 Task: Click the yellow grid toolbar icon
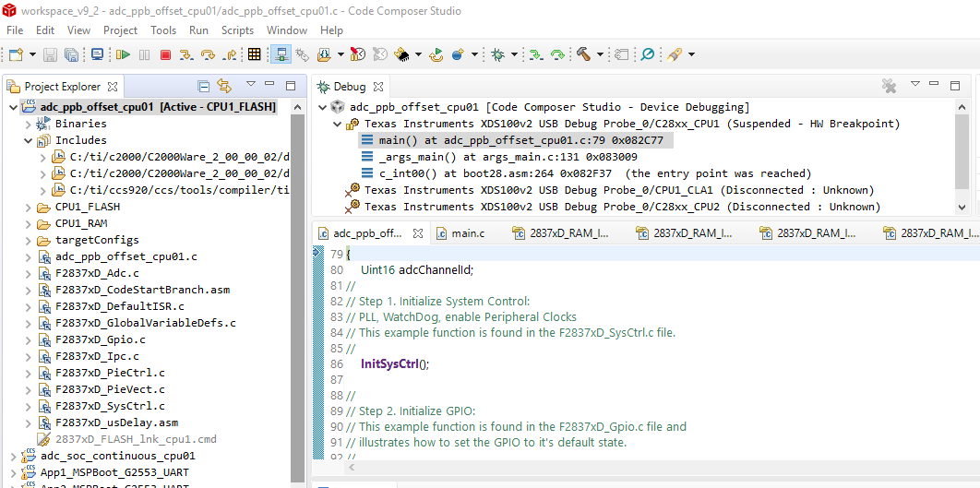pyautogui.click(x=255, y=55)
